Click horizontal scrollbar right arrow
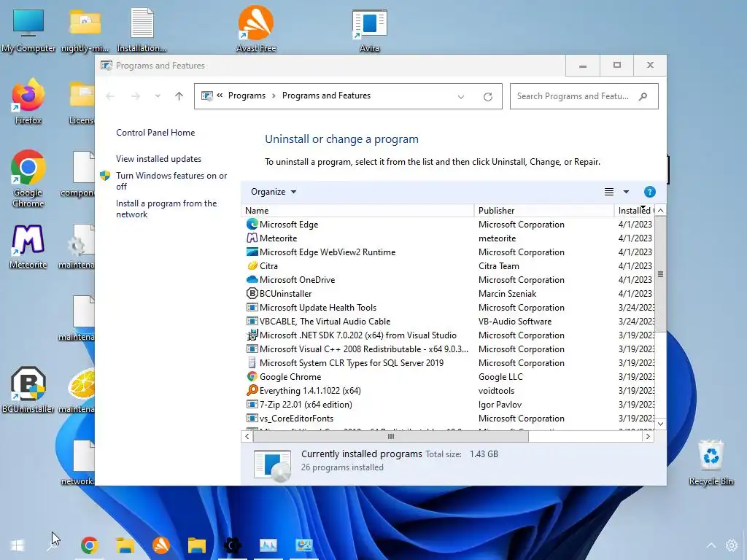747x560 pixels. pos(648,436)
